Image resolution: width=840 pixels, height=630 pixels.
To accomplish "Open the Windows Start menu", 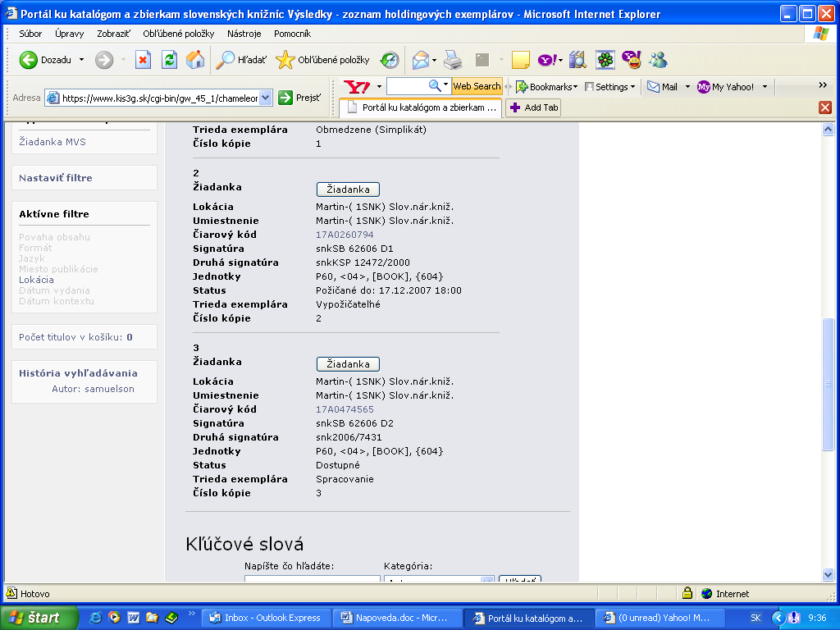I will click(39, 618).
